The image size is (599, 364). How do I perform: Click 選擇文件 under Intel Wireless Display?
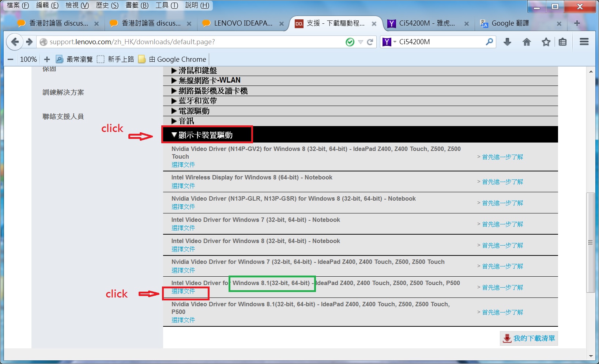click(183, 186)
